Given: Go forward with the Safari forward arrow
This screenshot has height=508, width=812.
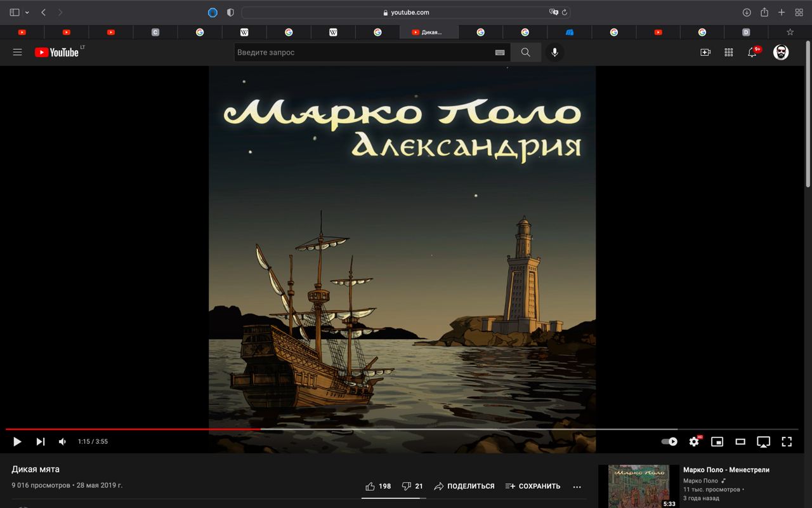Looking at the screenshot, I should tap(60, 12).
